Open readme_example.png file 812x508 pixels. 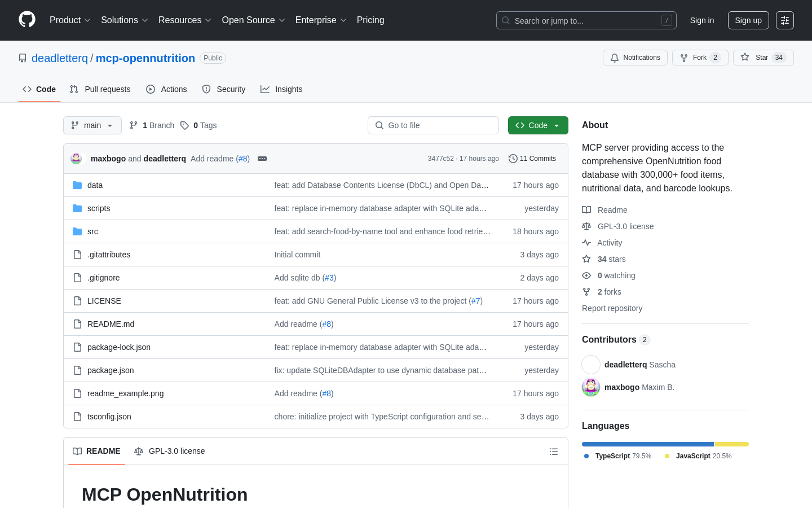point(125,393)
